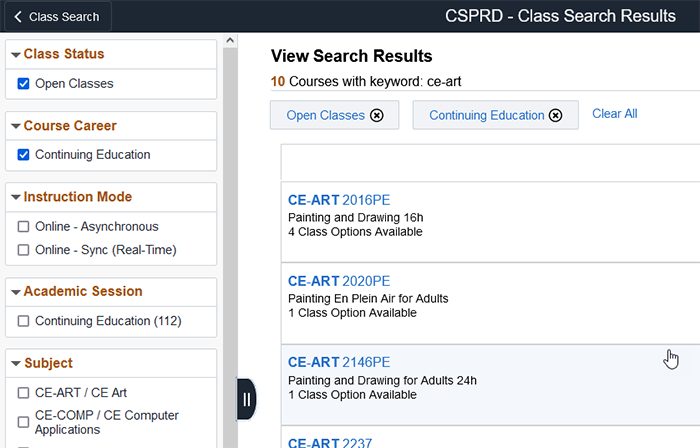Collapse the Subject section

tap(16, 363)
